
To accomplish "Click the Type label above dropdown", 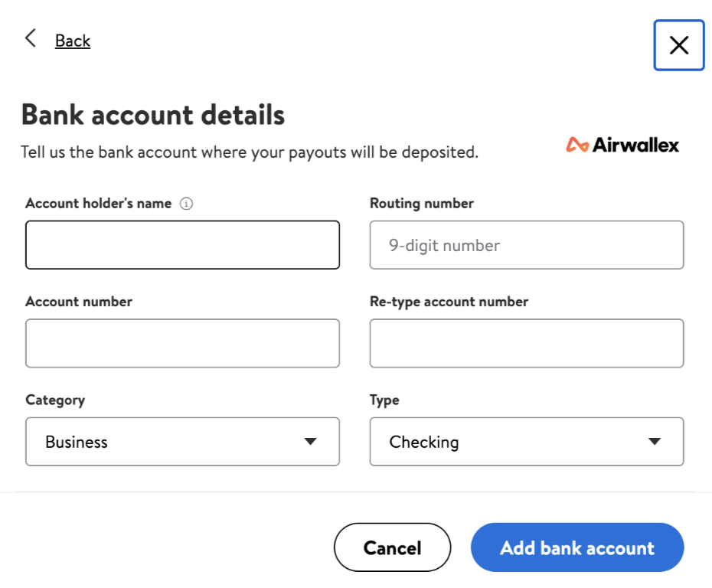I will [384, 400].
